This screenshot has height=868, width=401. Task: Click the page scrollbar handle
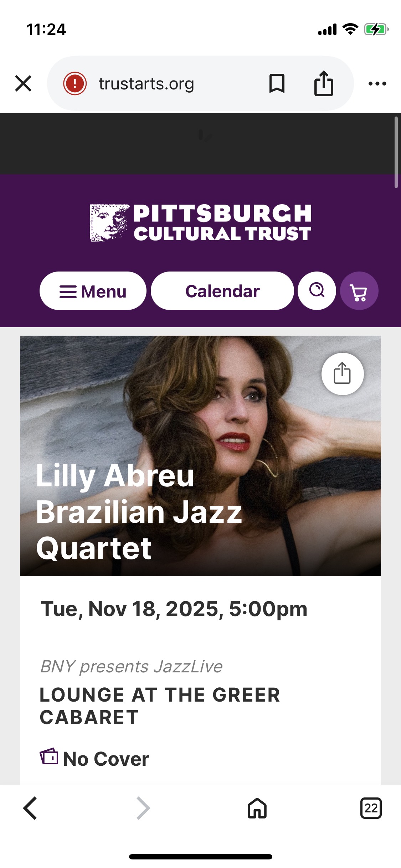[396, 152]
